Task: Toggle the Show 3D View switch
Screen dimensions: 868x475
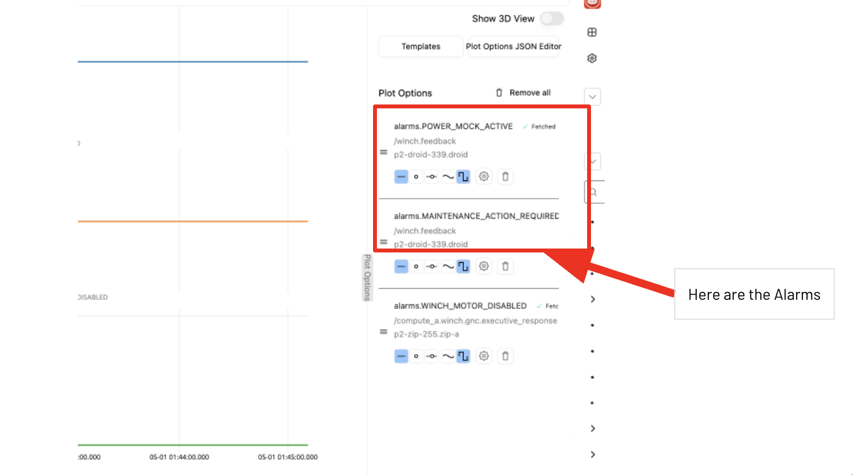Action: click(552, 18)
